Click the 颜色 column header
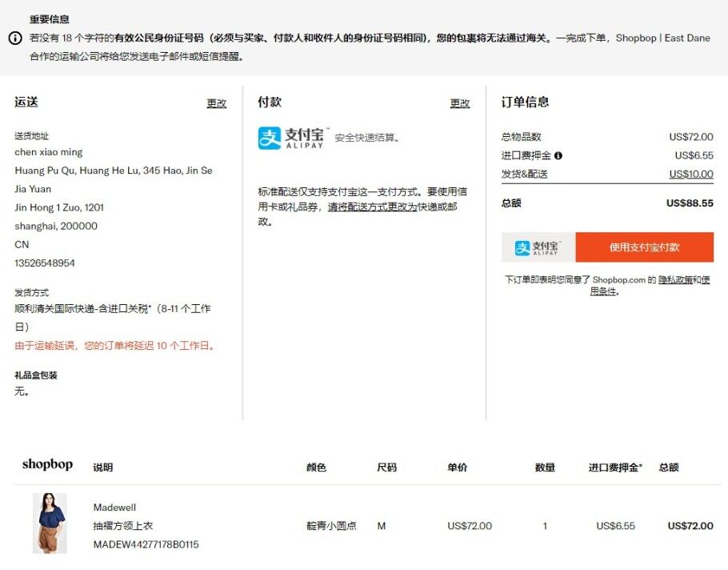Image resolution: width=728 pixels, height=570 pixels. pos(316,468)
